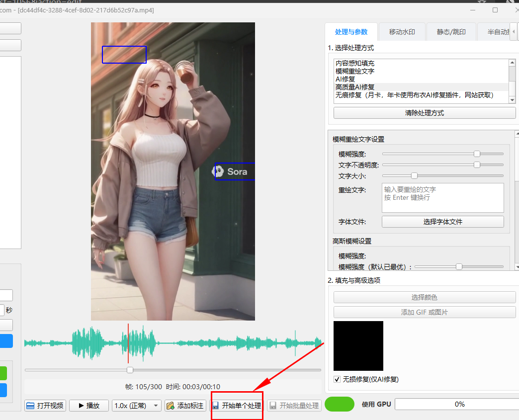This screenshot has height=420, width=519.
Task: Select the blue box around Sora watermark
Action: tap(234, 171)
